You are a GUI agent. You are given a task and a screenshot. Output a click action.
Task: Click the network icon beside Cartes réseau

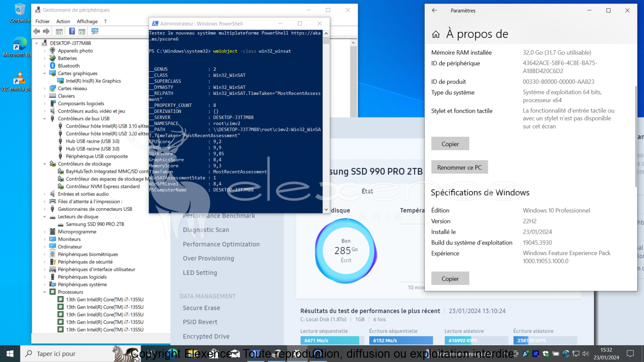(x=53, y=88)
